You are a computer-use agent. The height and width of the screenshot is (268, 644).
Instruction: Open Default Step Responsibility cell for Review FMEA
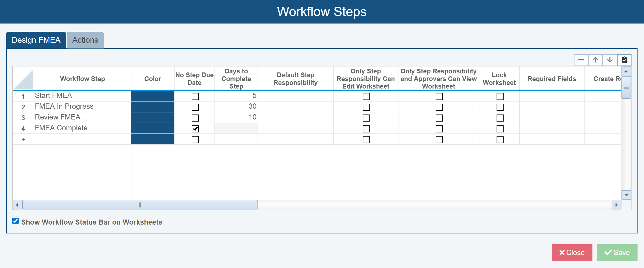295,117
